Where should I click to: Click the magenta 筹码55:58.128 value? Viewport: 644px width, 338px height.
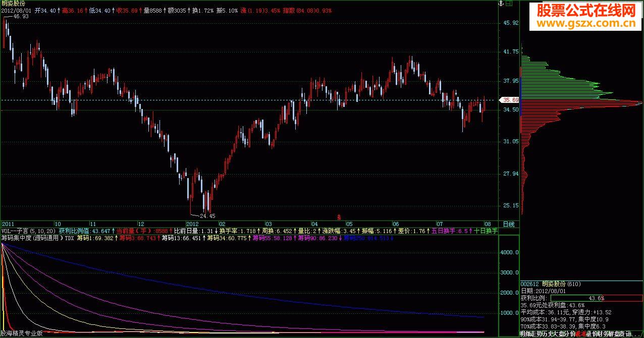(273, 238)
